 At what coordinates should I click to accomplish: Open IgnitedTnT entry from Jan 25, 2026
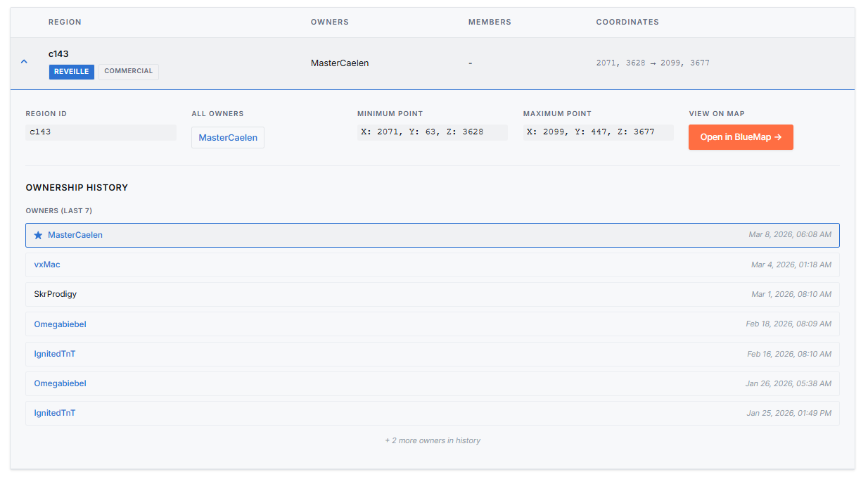click(x=55, y=413)
